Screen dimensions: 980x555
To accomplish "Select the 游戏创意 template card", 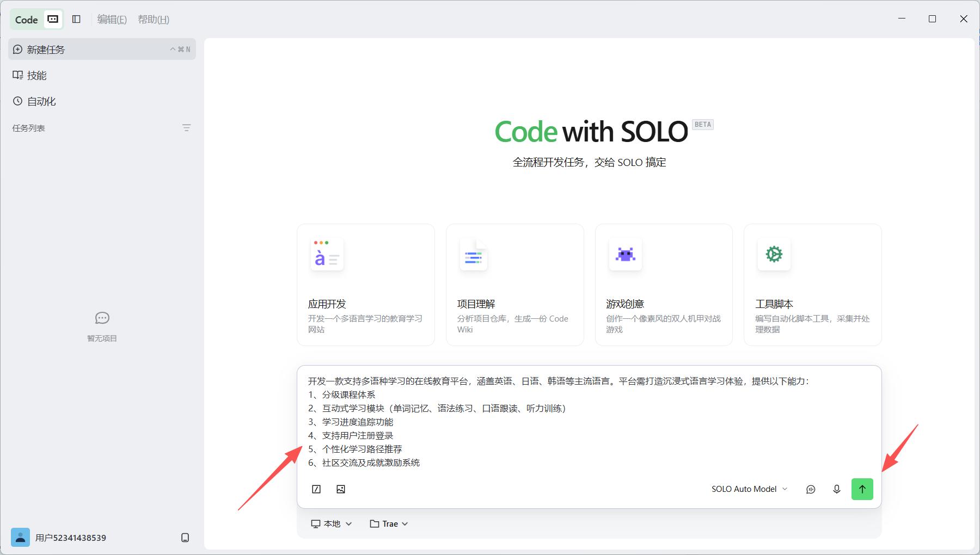I will [x=664, y=285].
